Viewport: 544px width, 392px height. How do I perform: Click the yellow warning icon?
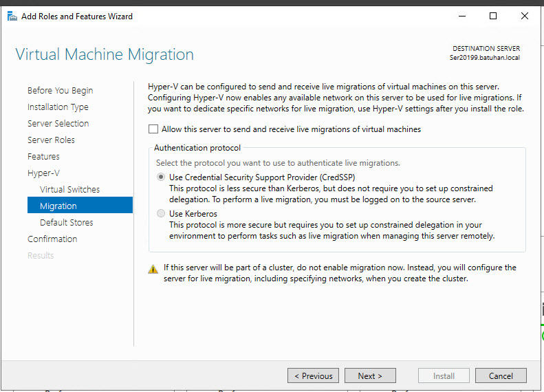pos(153,269)
